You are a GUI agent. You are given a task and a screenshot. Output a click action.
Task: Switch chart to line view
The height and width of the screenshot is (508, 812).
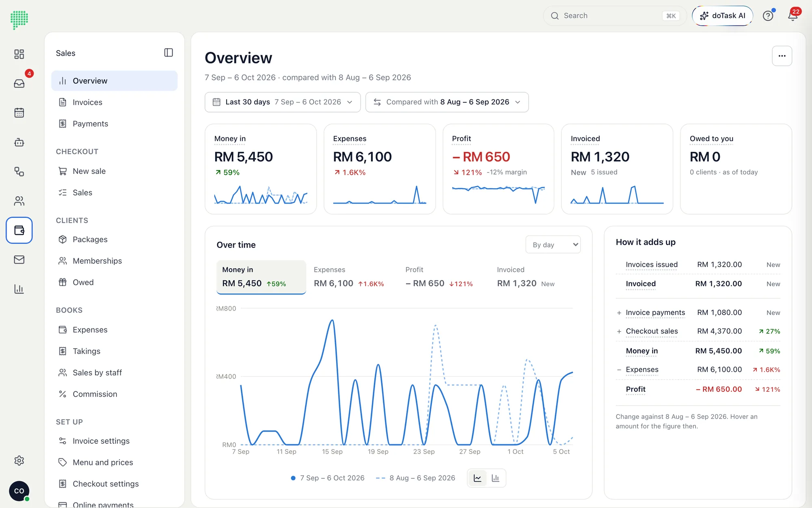tap(477, 478)
